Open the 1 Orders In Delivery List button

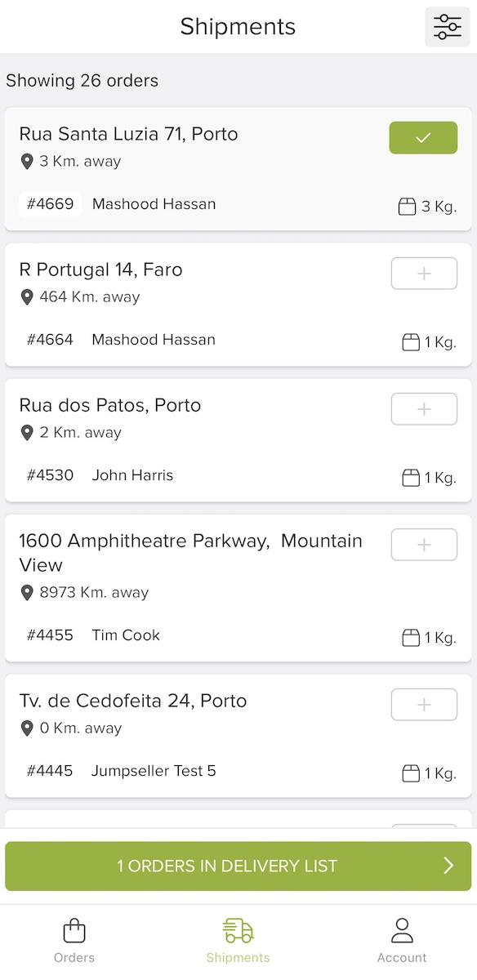tap(238, 866)
